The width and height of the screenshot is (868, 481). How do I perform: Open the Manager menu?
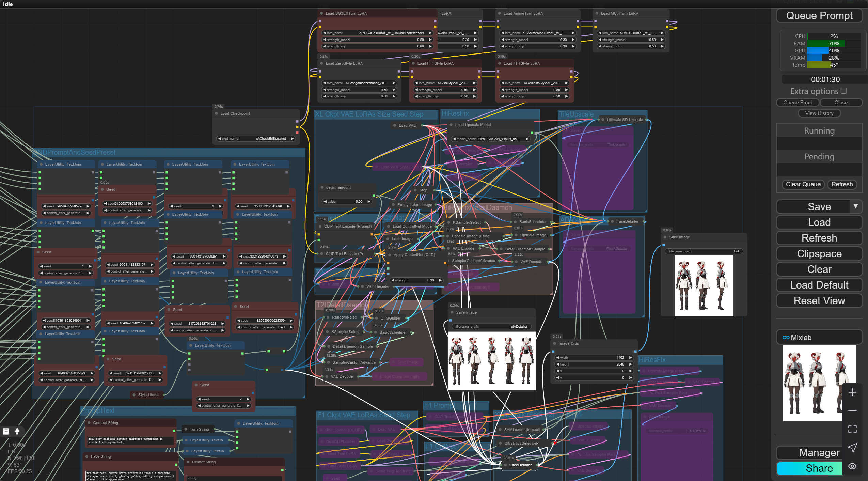819,452
